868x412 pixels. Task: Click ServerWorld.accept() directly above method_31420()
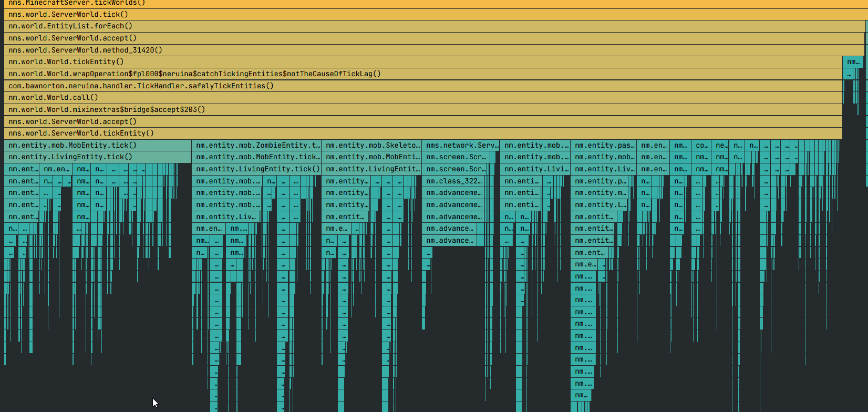(x=435, y=38)
